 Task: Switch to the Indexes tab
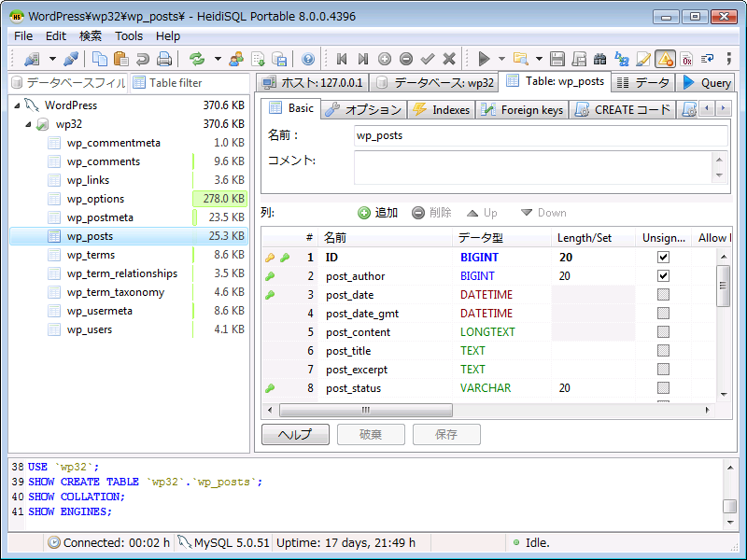[441, 110]
